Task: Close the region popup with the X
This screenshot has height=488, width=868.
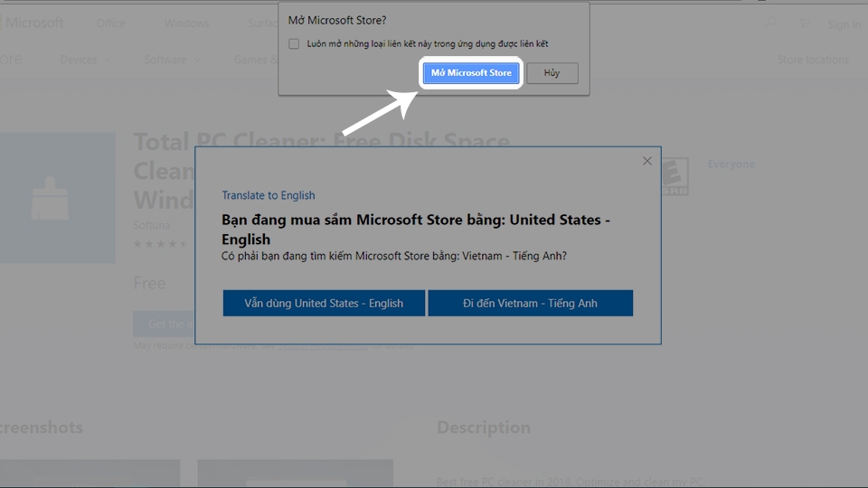Action: coord(647,161)
